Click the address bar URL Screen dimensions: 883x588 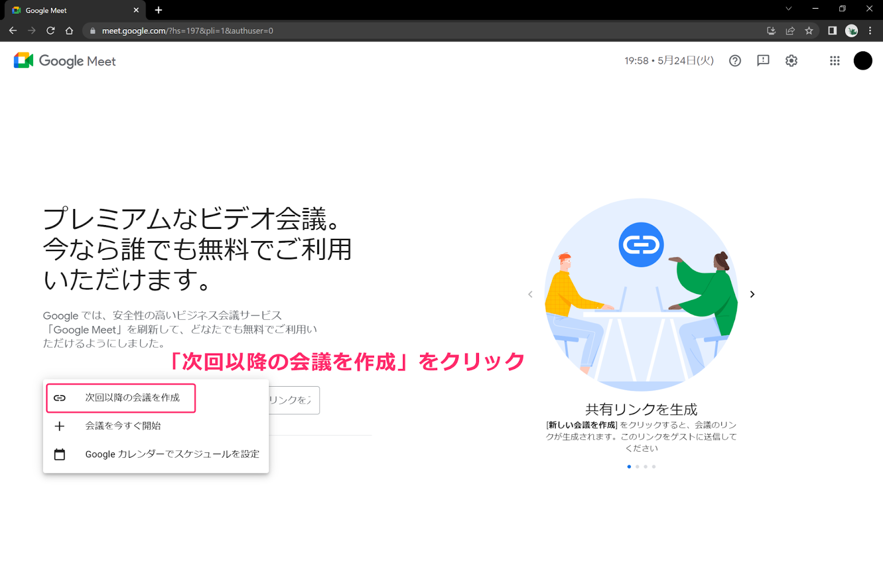click(188, 31)
